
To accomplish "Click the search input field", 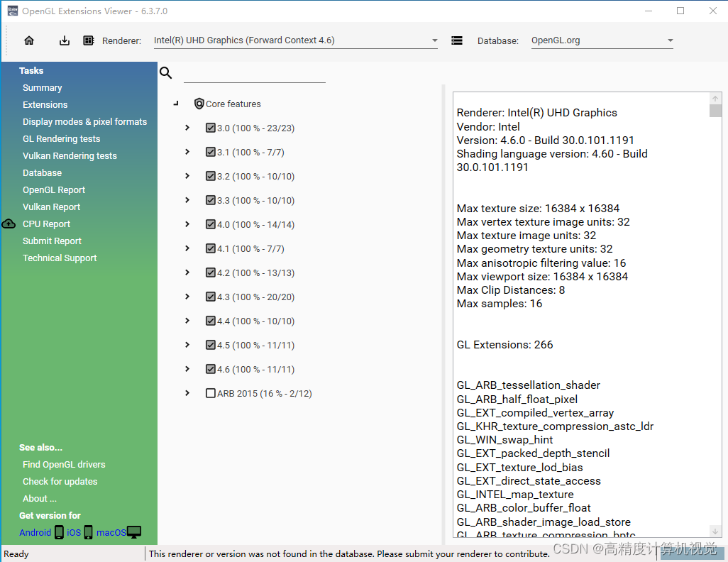I will point(255,74).
